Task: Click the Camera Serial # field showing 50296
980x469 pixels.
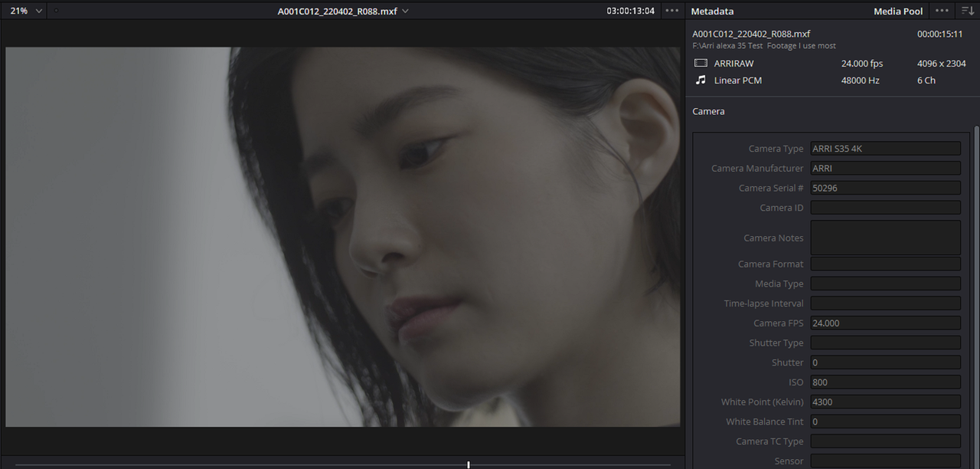Action: (x=885, y=188)
